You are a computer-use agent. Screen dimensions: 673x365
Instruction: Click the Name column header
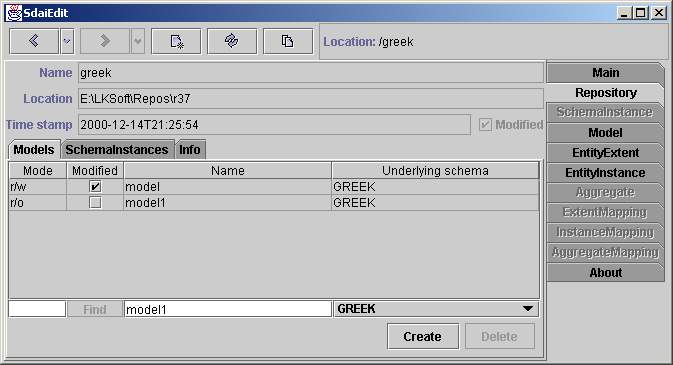[x=227, y=171]
